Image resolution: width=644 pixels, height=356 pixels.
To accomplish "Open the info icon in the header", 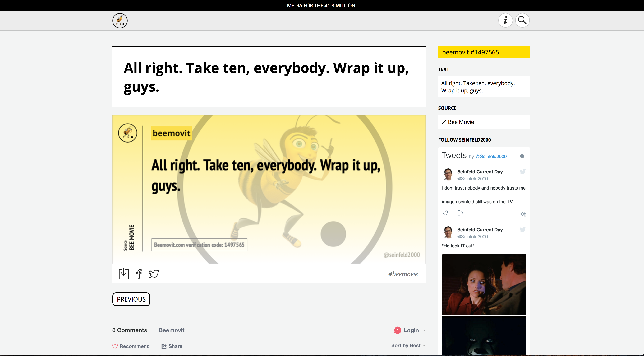I will tap(505, 20).
